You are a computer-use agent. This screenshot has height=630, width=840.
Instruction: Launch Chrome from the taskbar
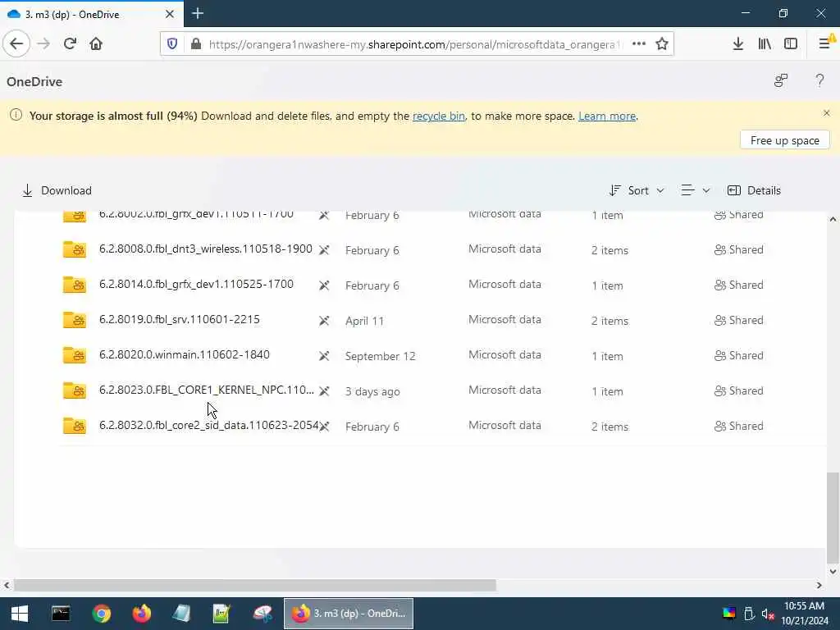pos(101,614)
